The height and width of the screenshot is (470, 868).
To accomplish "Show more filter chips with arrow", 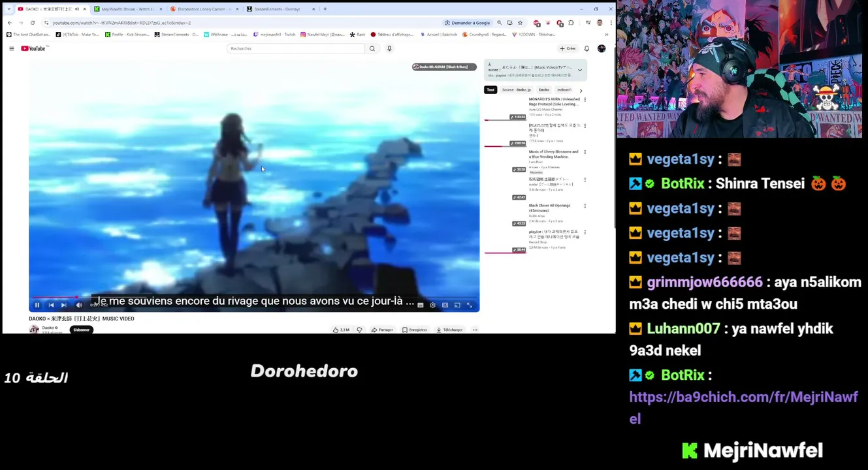I will (581, 90).
